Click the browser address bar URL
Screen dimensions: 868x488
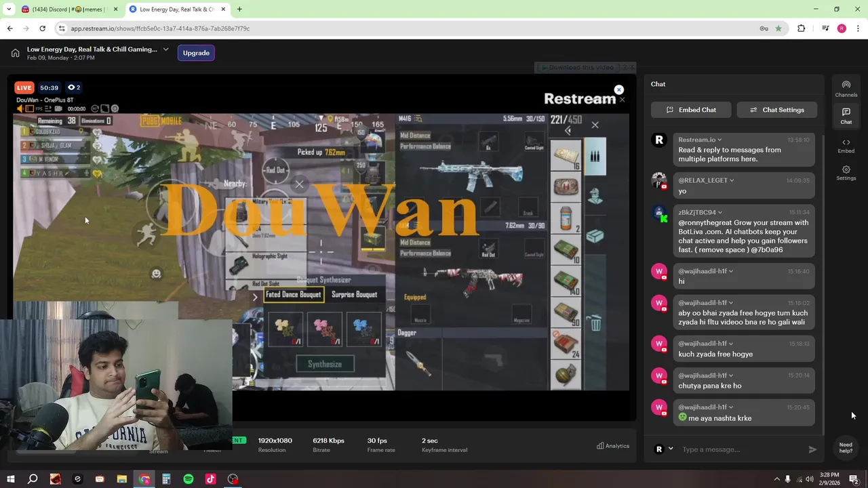pyautogui.click(x=160, y=28)
